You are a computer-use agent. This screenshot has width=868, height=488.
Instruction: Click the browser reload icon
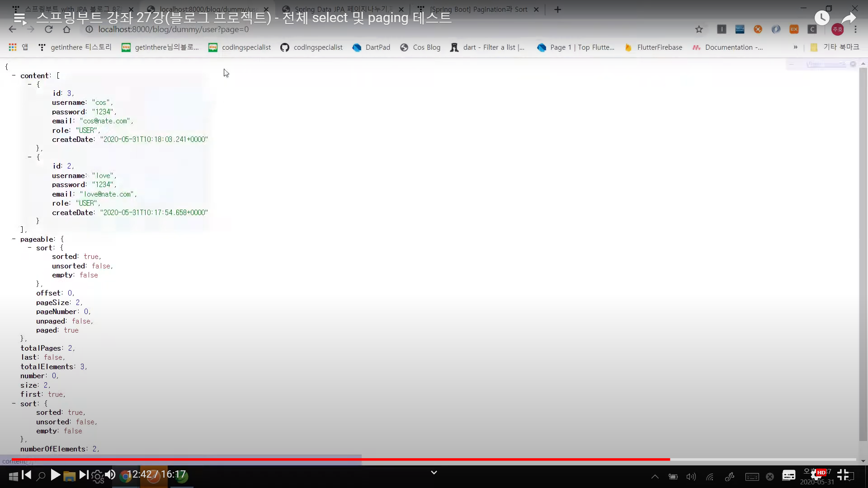coord(49,29)
